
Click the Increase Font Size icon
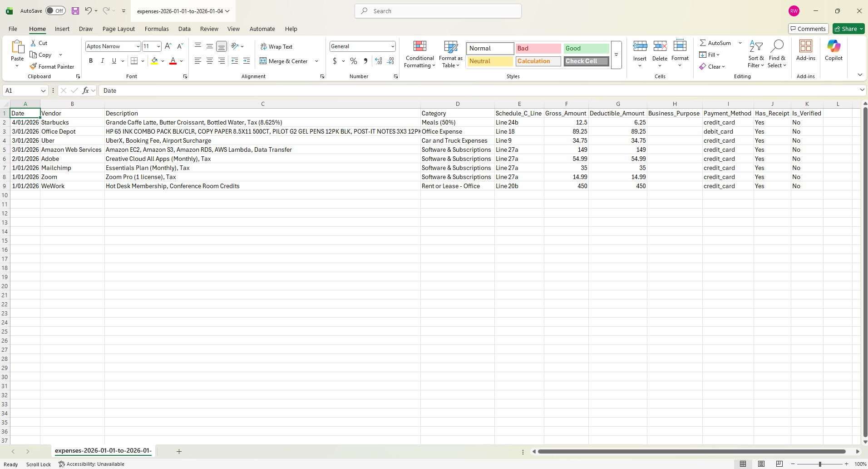click(x=168, y=46)
